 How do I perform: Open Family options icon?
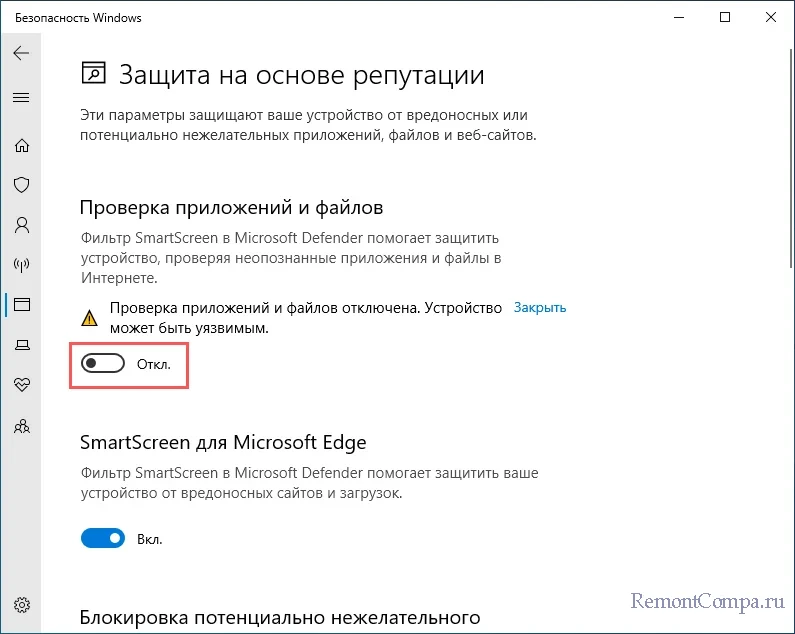(22, 426)
